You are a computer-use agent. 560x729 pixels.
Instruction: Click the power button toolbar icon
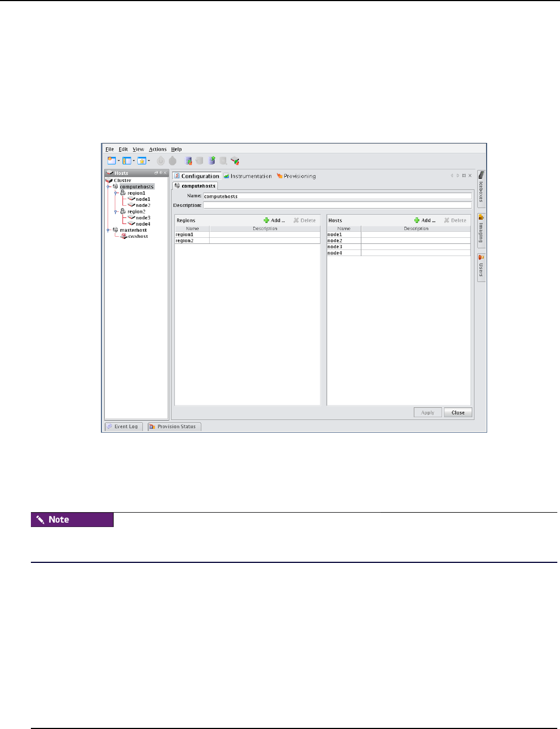click(x=161, y=161)
